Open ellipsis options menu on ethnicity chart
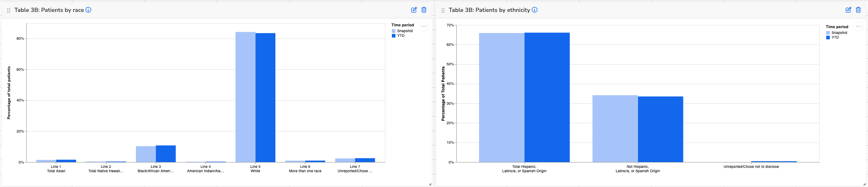Screen dimensions: 868x187 tap(858, 26)
